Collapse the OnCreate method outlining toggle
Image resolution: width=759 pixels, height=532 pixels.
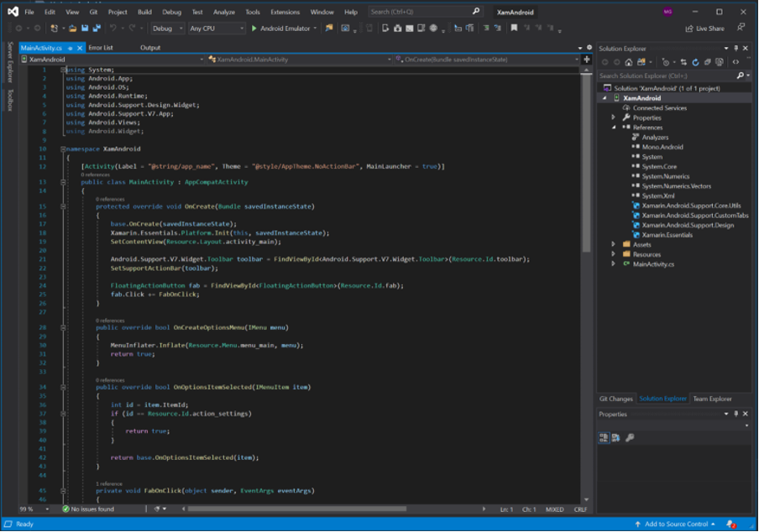(x=63, y=206)
